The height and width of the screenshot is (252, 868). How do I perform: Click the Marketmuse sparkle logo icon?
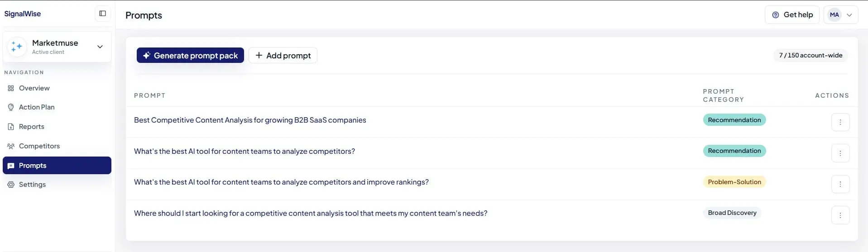tap(17, 47)
